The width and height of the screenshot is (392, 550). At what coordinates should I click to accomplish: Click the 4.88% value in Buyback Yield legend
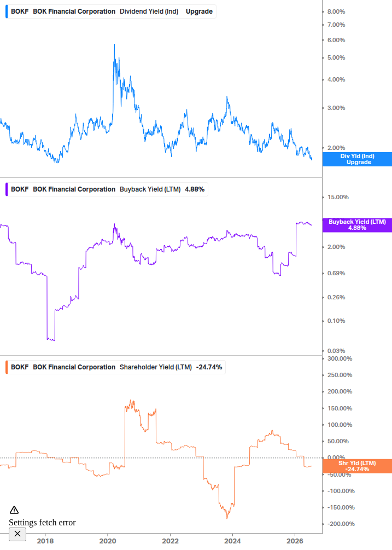195,189
